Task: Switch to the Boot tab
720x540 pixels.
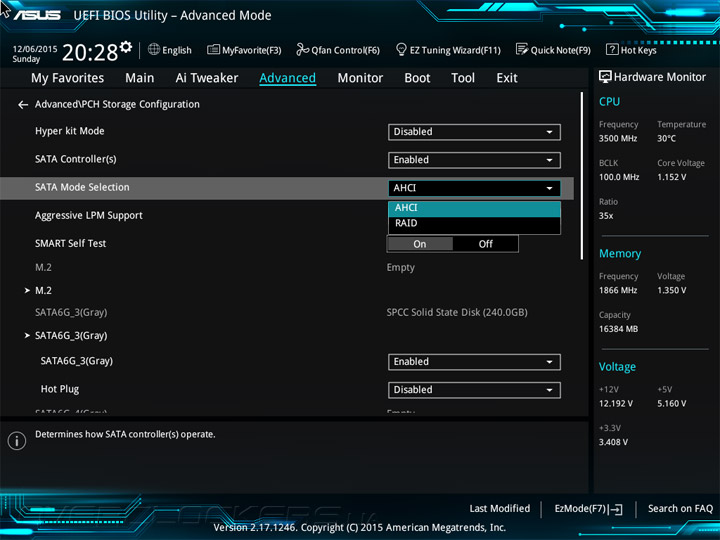Action: [417, 78]
